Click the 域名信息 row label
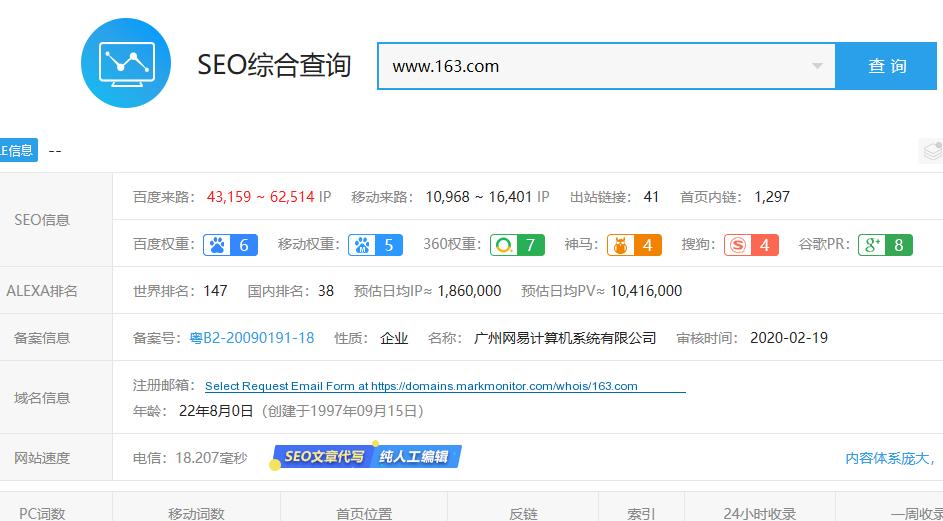This screenshot has height=521, width=943. (42, 398)
